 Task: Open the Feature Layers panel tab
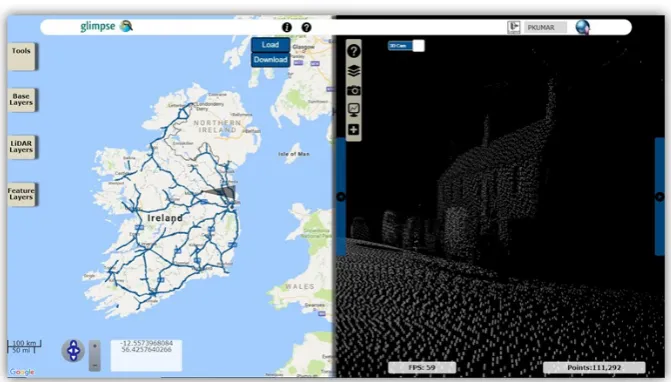[x=21, y=194]
